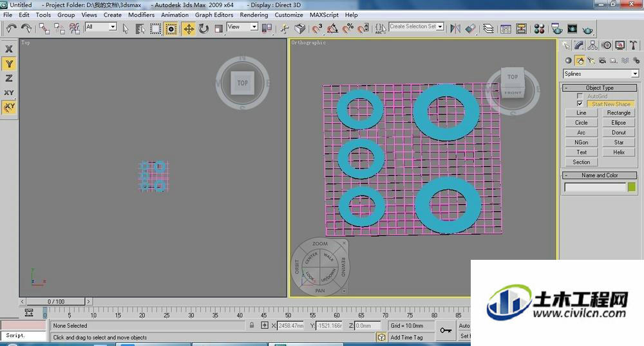Viewport: 644px width, 346px height.
Task: Click the time slider 0 / 100
Action: (x=56, y=302)
